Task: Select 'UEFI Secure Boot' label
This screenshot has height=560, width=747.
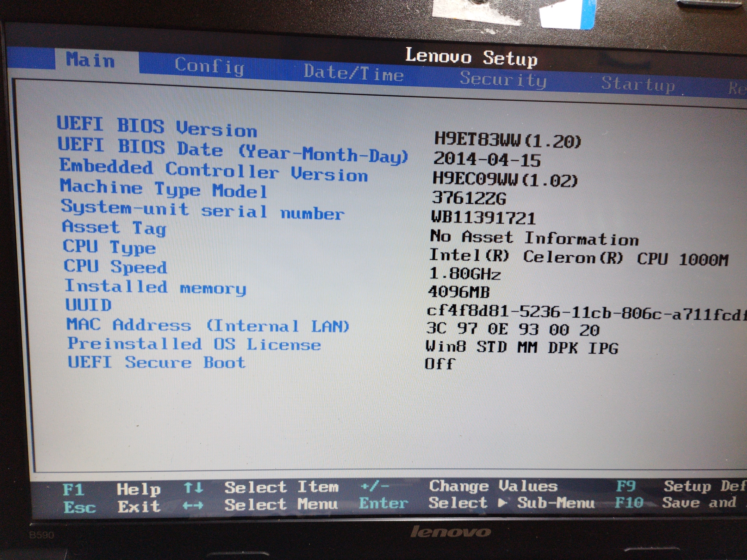Action: pos(157,362)
